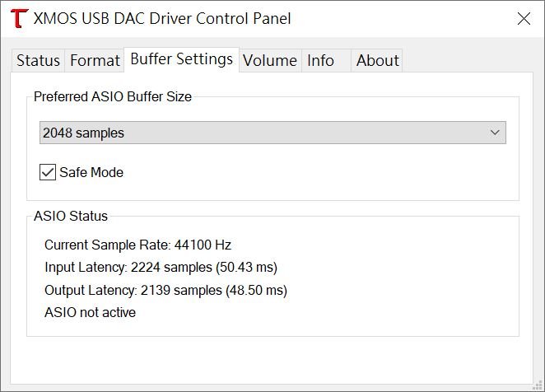Click the Output Latency status line
The image size is (545, 392).
coord(165,290)
